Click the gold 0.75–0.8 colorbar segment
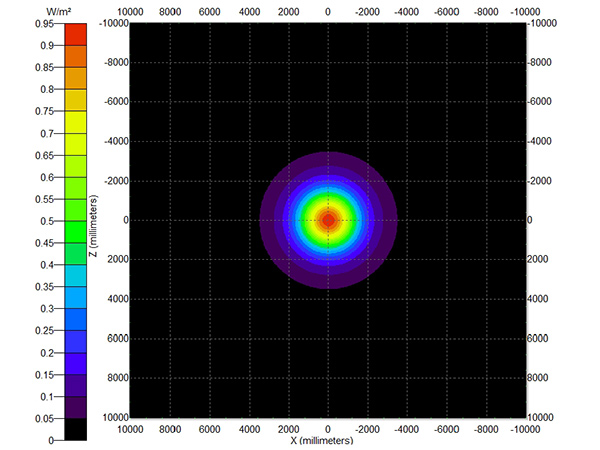 [76, 100]
